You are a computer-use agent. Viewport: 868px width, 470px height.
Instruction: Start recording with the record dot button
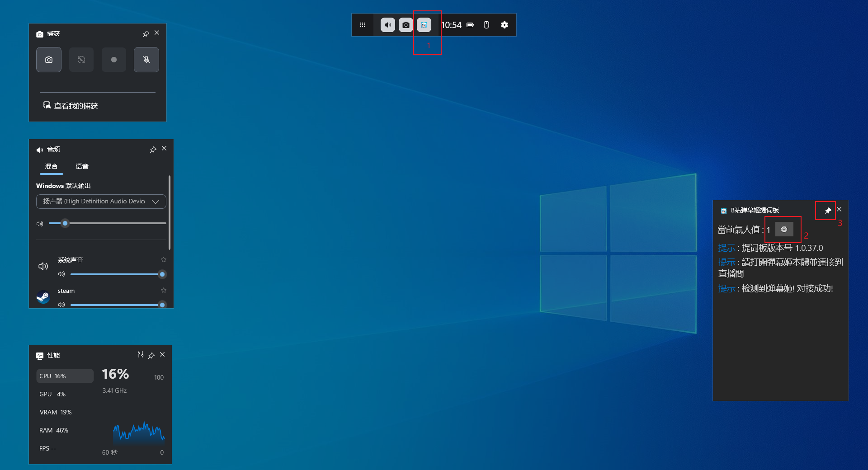coord(114,60)
